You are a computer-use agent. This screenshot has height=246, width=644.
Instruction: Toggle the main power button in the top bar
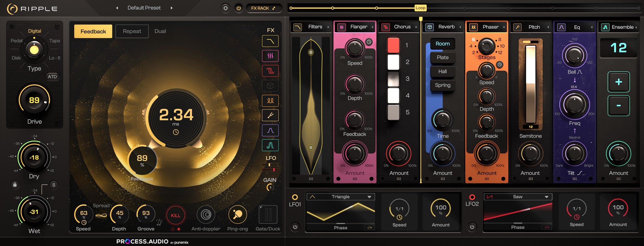(238, 8)
